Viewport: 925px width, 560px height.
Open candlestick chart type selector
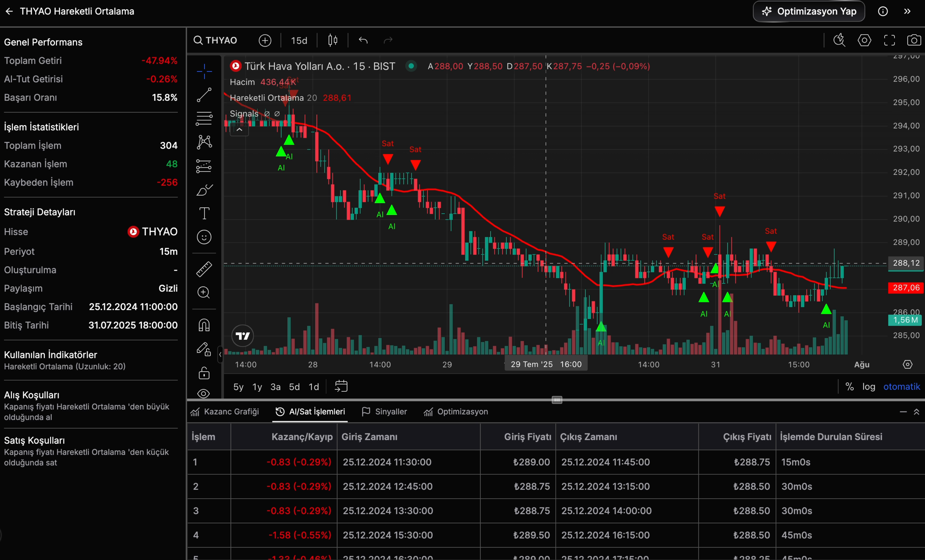[x=333, y=40]
